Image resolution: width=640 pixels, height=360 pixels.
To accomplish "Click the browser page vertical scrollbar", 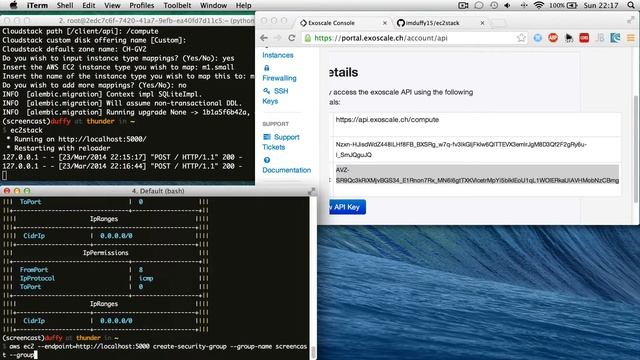I will [x=636, y=149].
